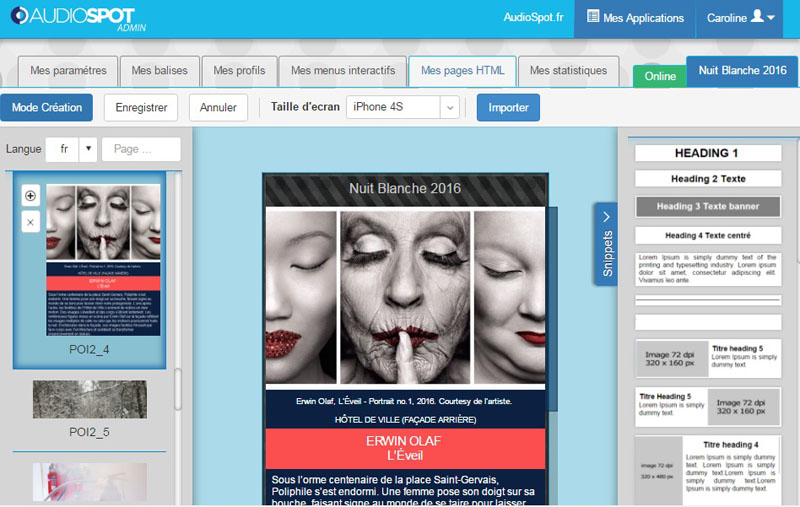This screenshot has height=507, width=800.
Task: Select the Mes pages HTML tab
Action: 462,71
